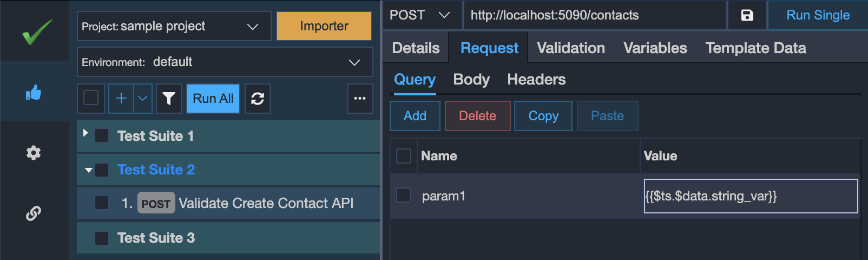Open the thumbs-up sidebar icon
Viewport: 868px width, 260px height.
[34, 93]
